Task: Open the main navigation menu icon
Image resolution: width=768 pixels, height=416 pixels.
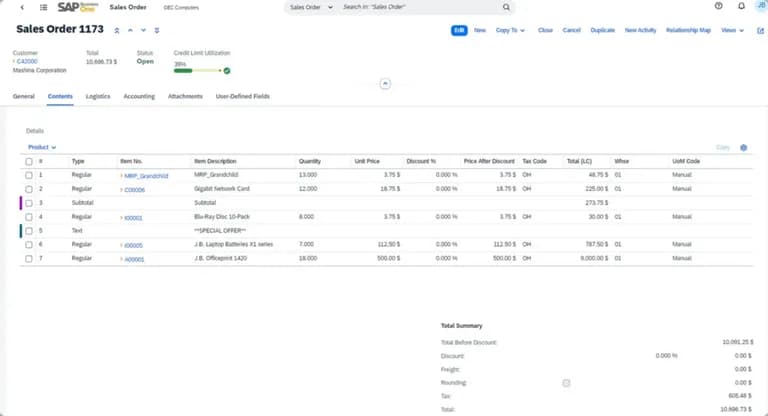Action: pyautogui.click(x=44, y=7)
